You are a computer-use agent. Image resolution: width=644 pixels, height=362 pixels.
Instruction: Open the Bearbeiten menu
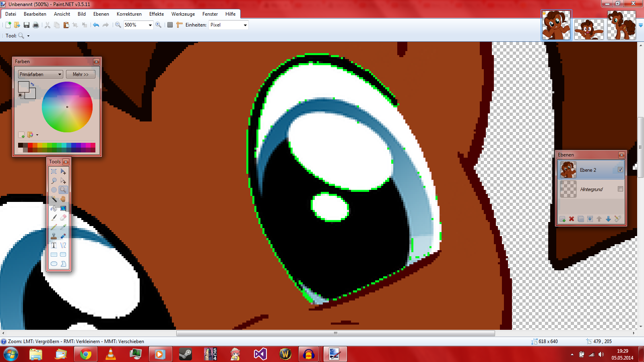35,14
